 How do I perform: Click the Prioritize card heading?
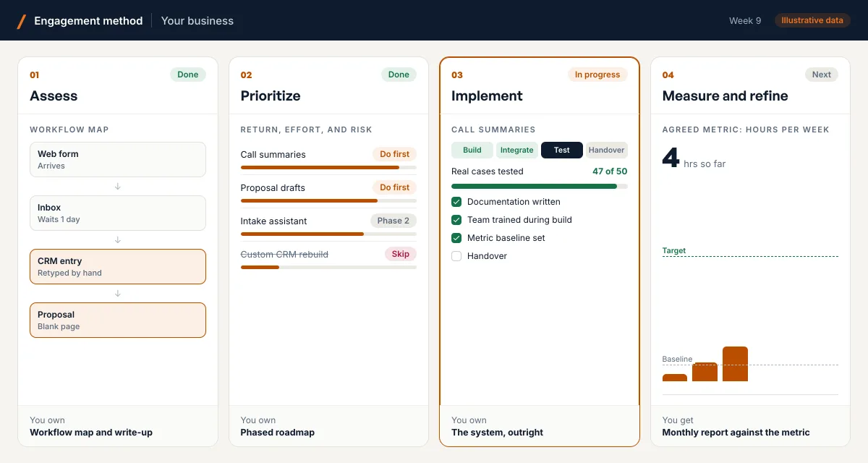click(271, 96)
